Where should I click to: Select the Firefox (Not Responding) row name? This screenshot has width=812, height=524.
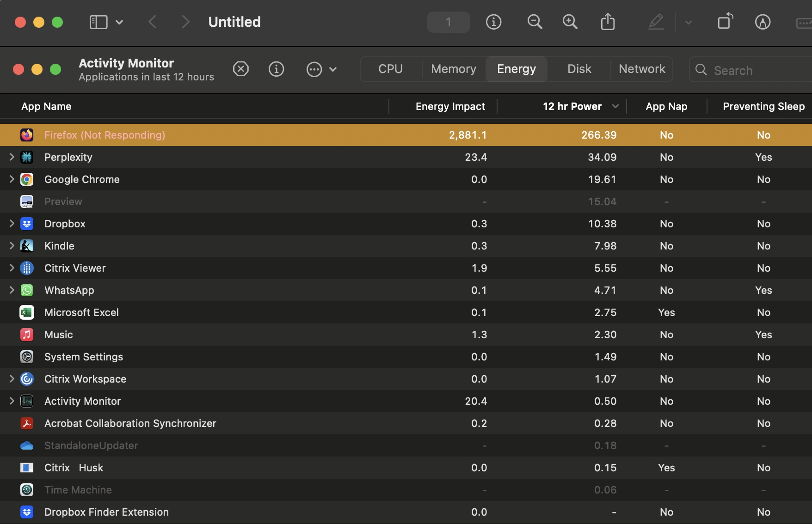point(105,135)
